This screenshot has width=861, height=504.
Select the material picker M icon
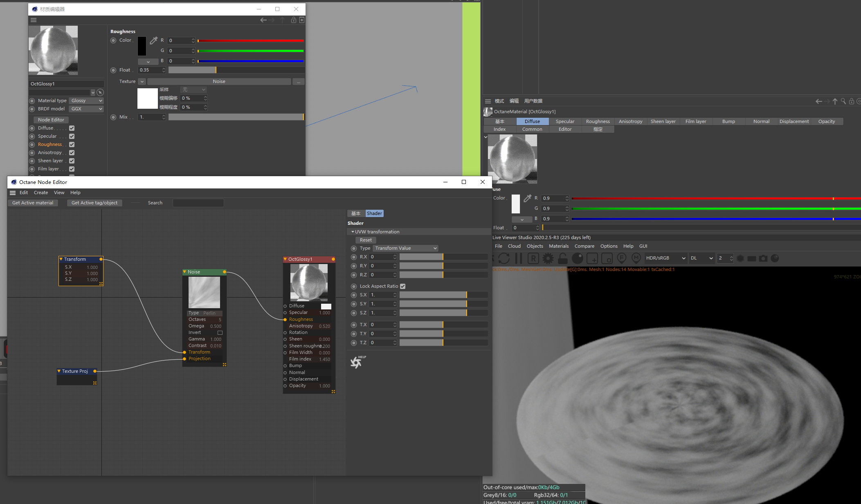[x=636, y=258]
